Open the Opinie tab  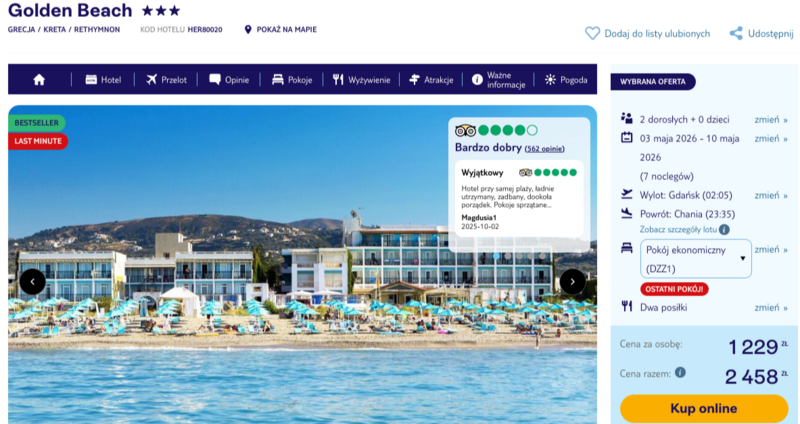coord(229,80)
